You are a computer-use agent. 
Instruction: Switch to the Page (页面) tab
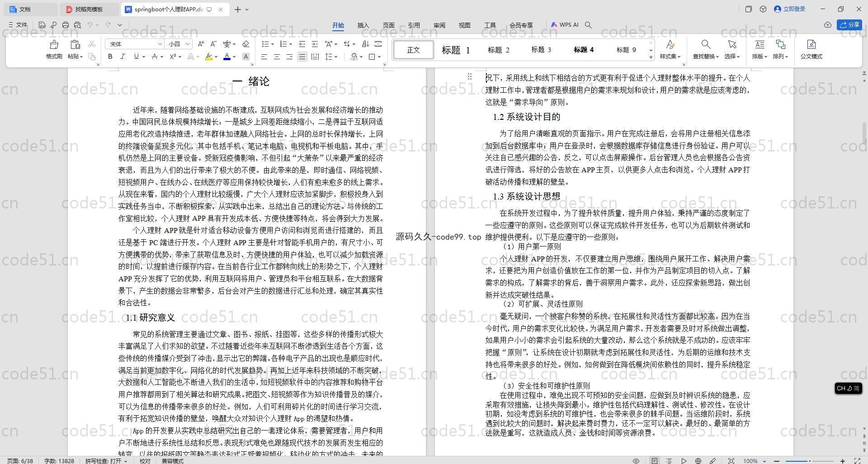[388, 25]
